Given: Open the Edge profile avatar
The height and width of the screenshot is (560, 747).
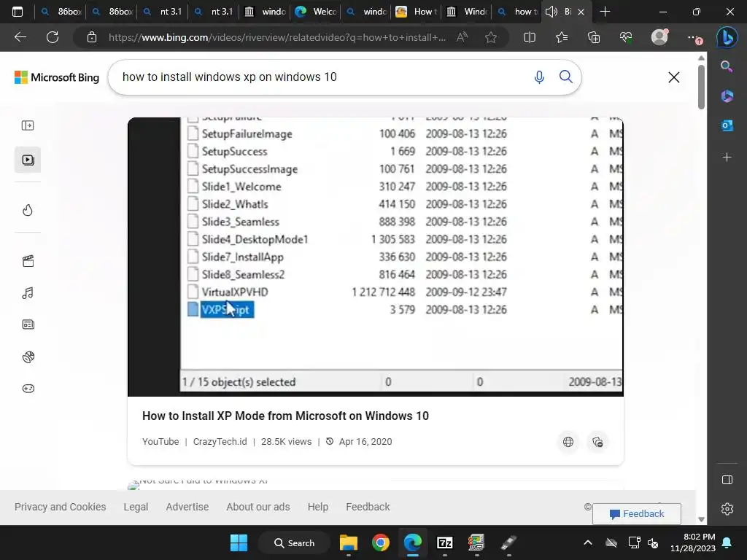Looking at the screenshot, I should (x=659, y=37).
